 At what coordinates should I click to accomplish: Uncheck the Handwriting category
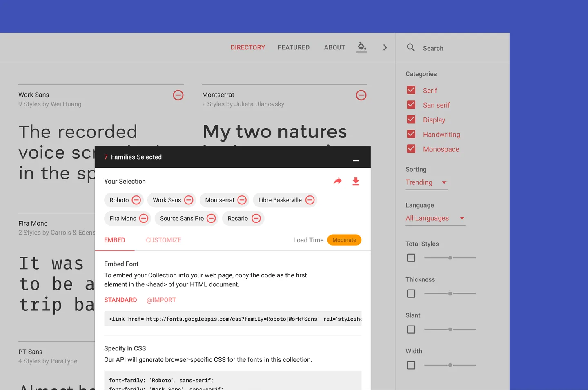coord(411,134)
